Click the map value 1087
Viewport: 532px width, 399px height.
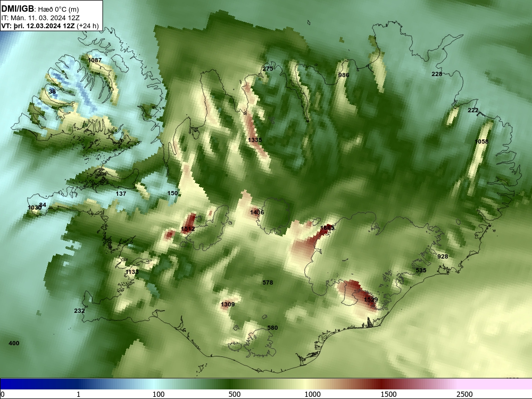click(95, 60)
